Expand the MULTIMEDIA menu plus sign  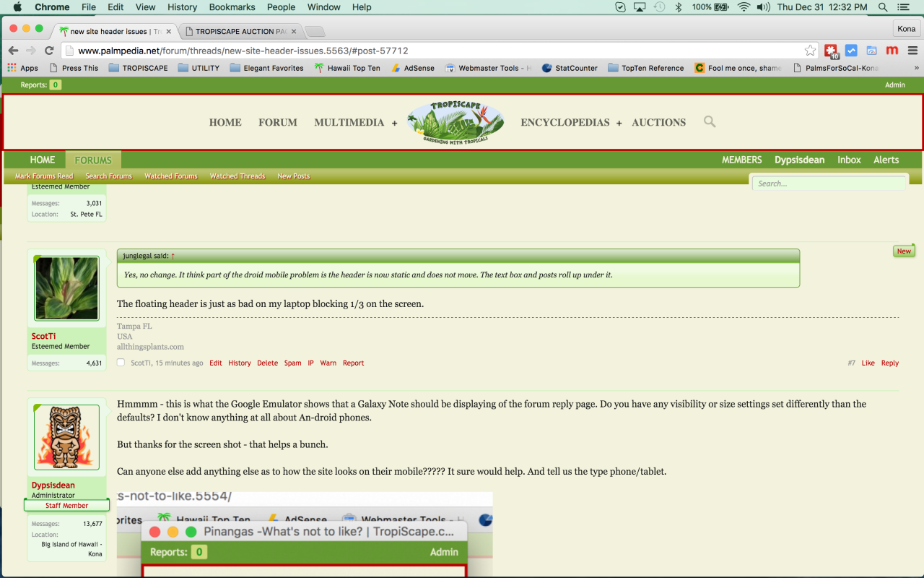click(394, 124)
